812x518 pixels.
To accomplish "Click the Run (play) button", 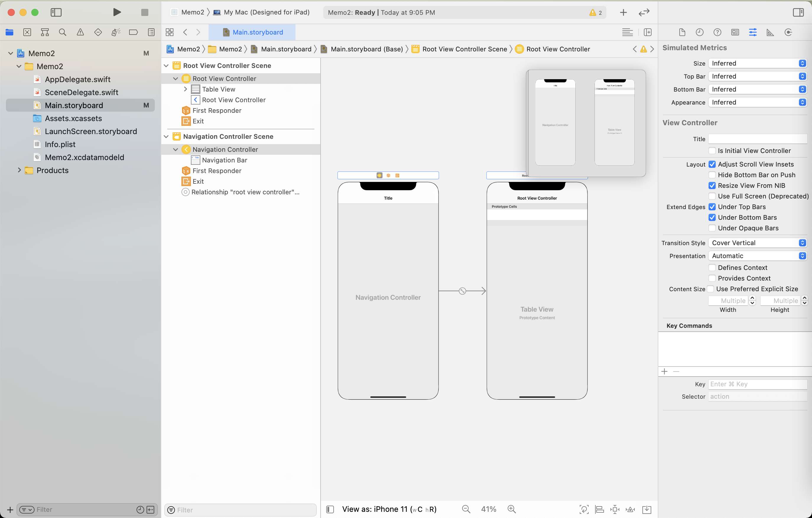I will tap(117, 12).
